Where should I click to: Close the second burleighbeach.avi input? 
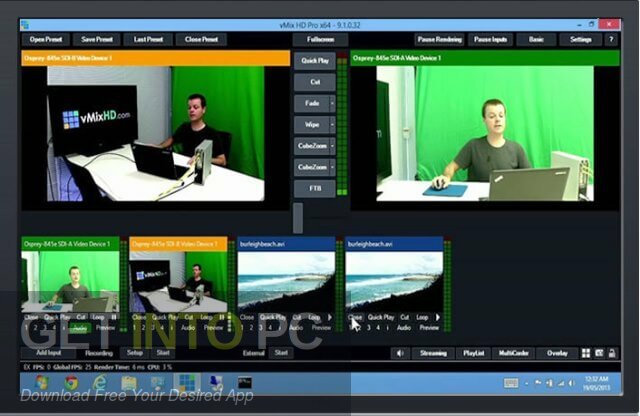tap(355, 317)
